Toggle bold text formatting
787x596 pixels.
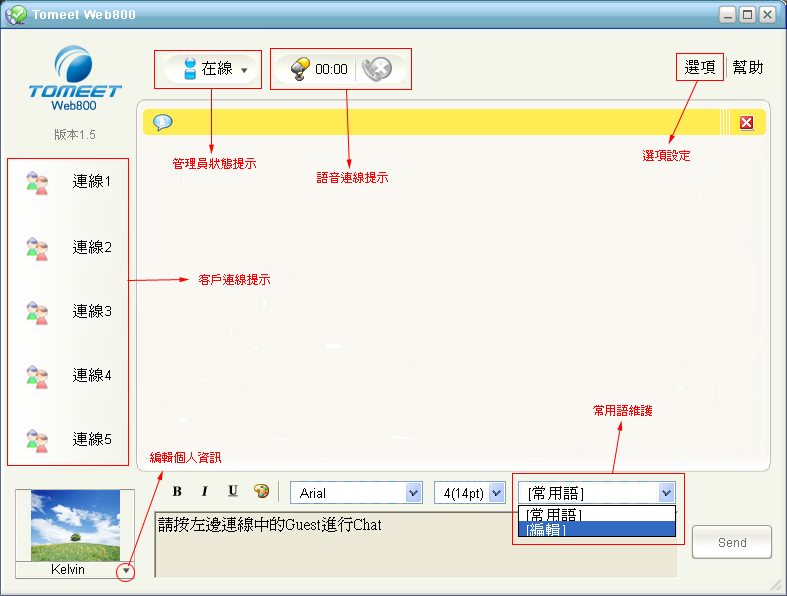coord(177,491)
